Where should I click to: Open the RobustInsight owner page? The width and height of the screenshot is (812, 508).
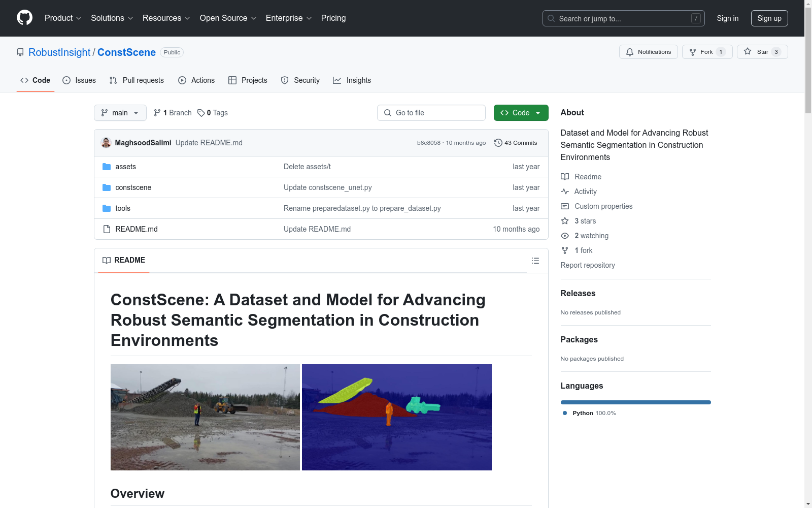(x=59, y=52)
